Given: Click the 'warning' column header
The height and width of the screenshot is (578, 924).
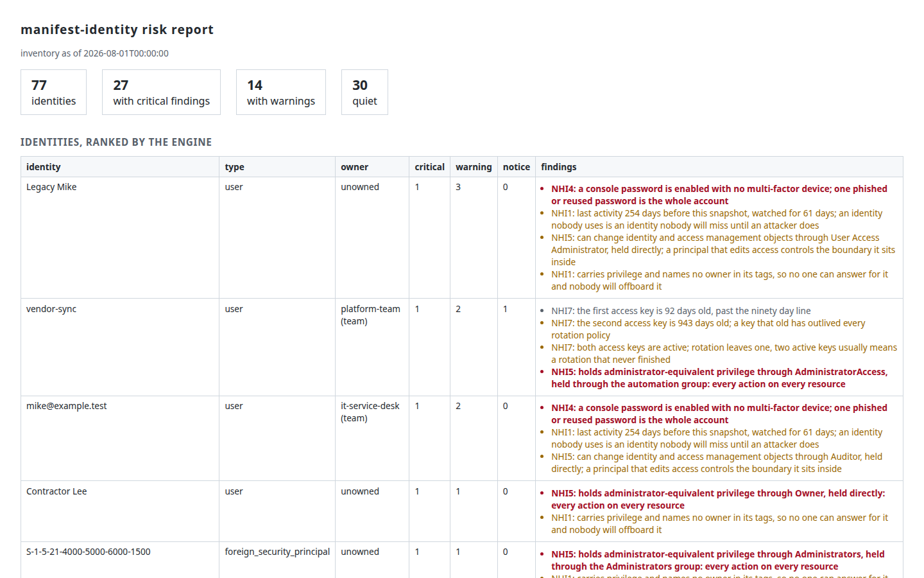Looking at the screenshot, I should pyautogui.click(x=474, y=167).
